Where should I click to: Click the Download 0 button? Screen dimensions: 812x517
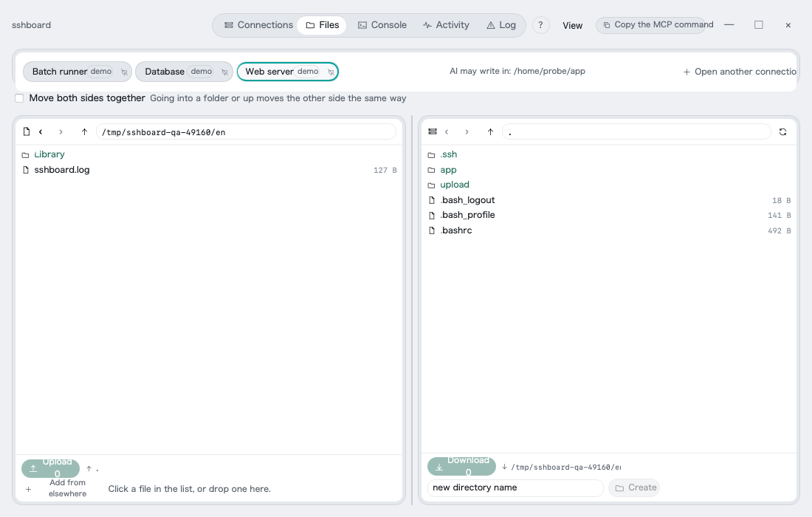pos(461,467)
